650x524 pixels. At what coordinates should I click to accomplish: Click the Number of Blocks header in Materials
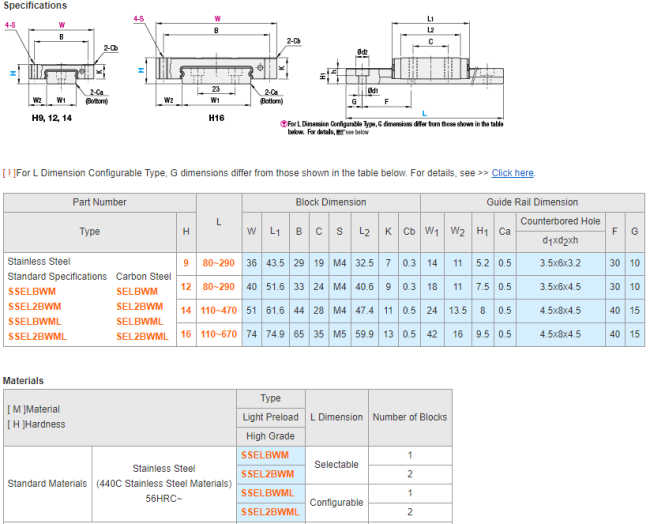point(409,416)
